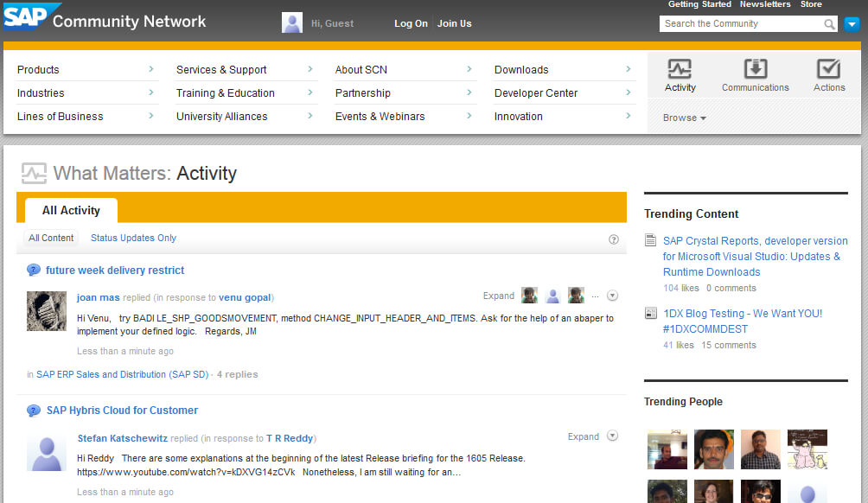Select the All Content filter

pos(51,238)
